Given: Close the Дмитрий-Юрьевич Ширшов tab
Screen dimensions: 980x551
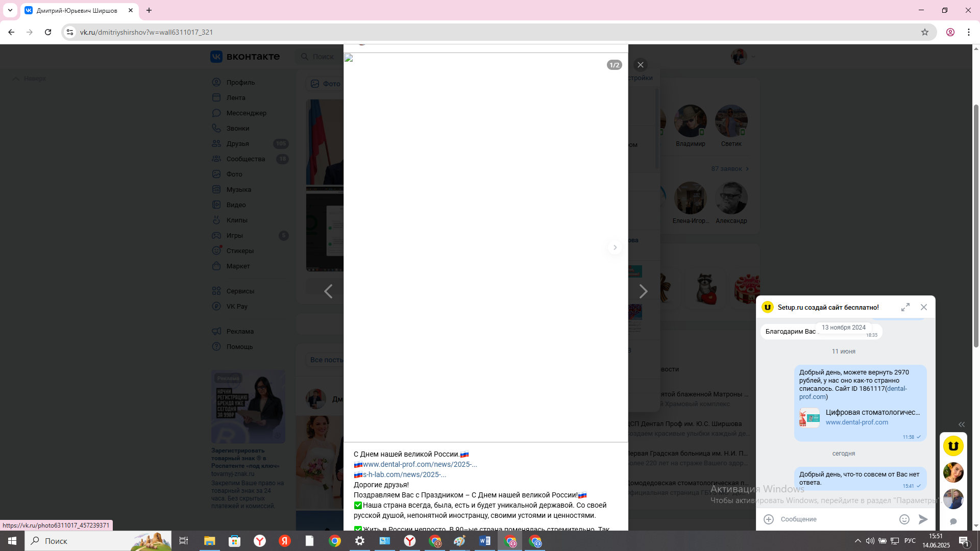Looking at the screenshot, I should coord(131,10).
